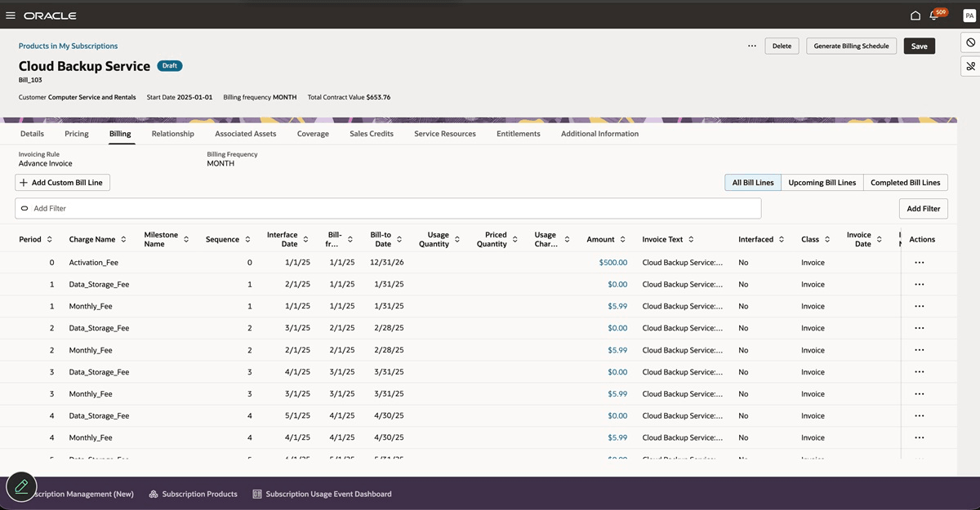980x510 pixels.
Task: Click the green pencil edit icon
Action: pos(21,486)
